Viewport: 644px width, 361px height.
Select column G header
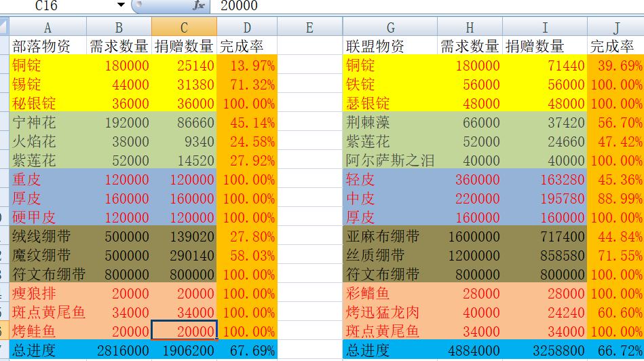pos(390,28)
